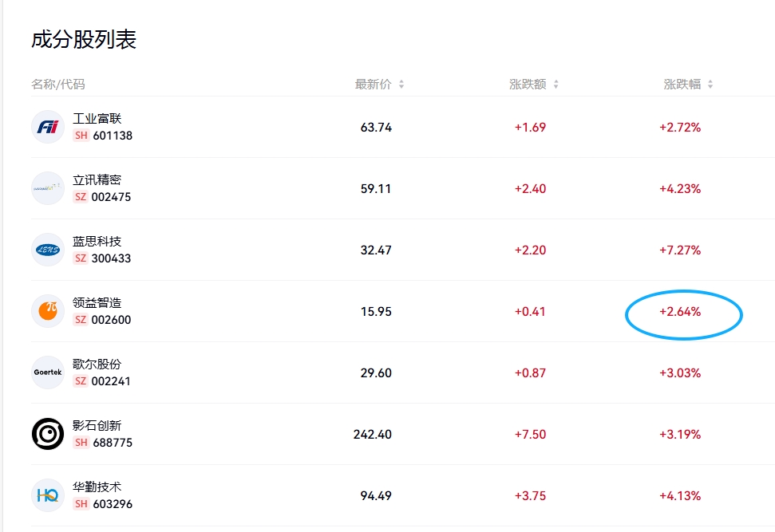775x532 pixels.
Task: Sort the list by 最新价 column
Action: 379,85
